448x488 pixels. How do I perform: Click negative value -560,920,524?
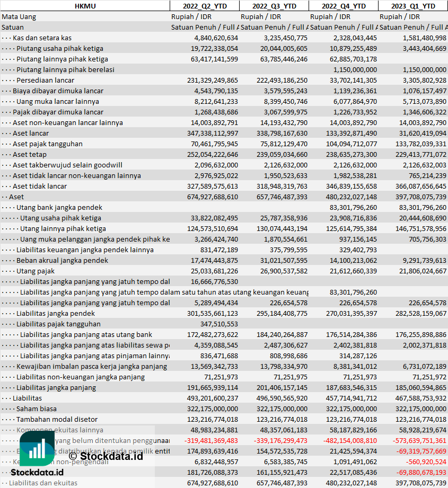click(426, 461)
